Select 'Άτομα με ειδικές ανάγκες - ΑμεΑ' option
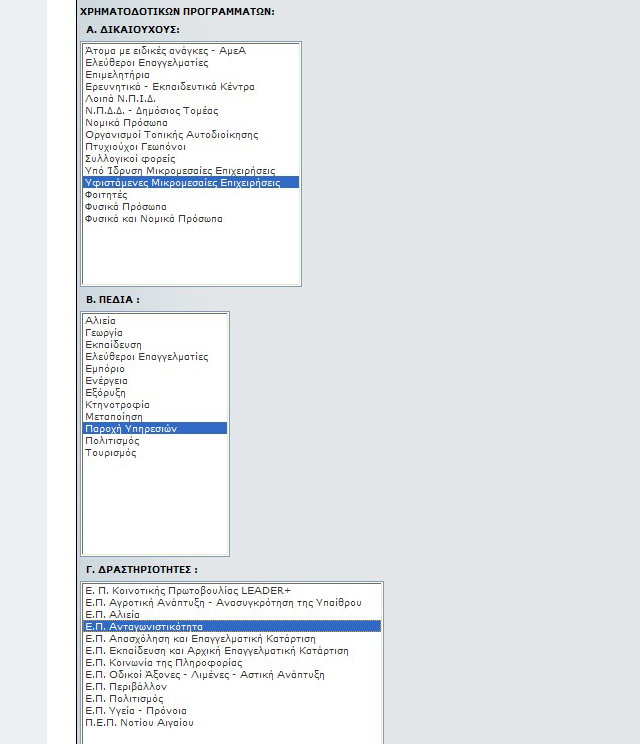Image resolution: width=640 pixels, height=744 pixels. [x=191, y=51]
